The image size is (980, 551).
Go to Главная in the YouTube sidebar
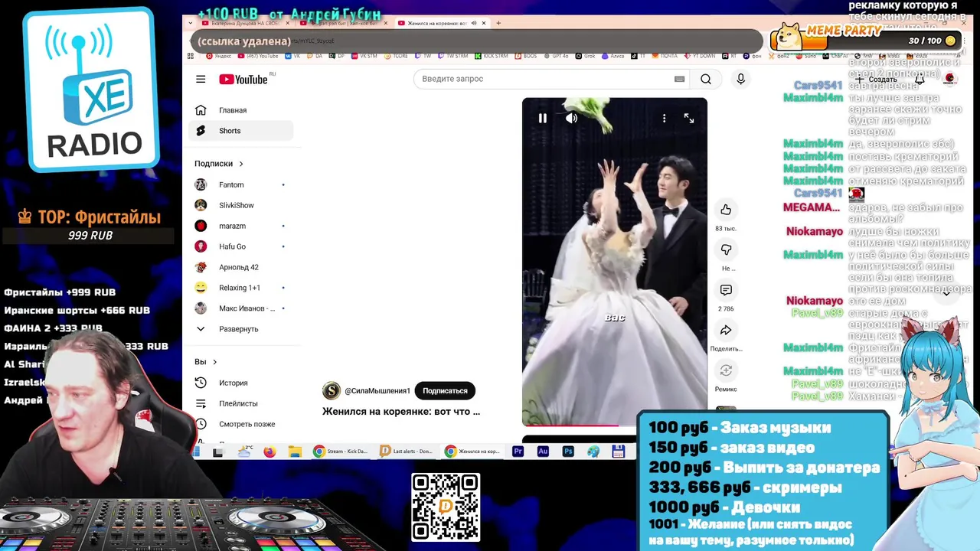[233, 110]
